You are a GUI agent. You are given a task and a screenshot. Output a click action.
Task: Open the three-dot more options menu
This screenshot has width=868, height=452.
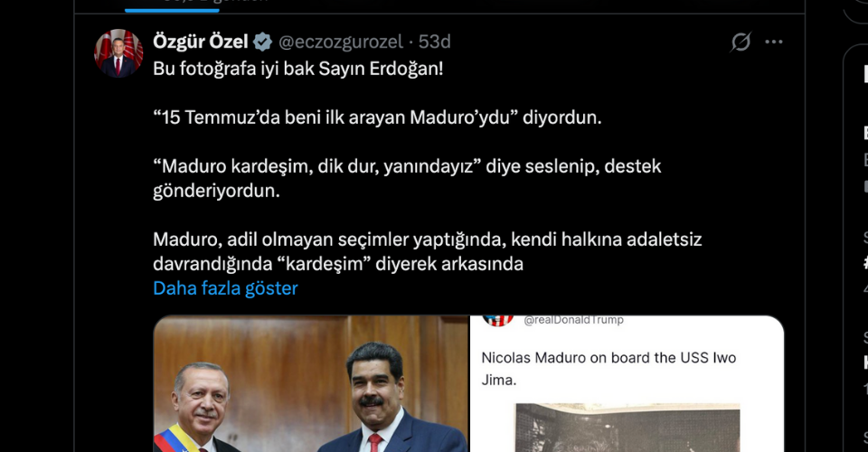click(x=773, y=42)
